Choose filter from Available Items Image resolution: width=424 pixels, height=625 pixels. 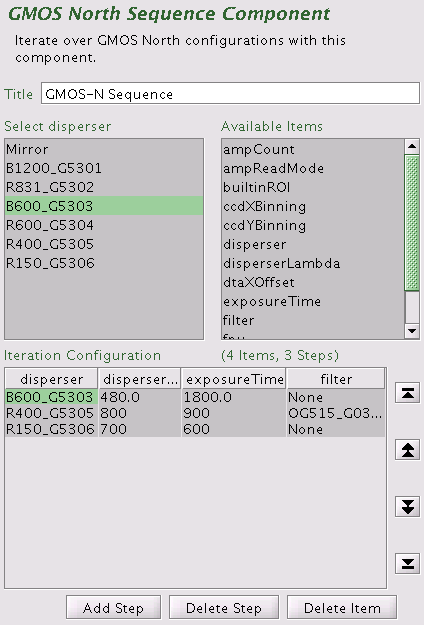[x=313, y=320]
